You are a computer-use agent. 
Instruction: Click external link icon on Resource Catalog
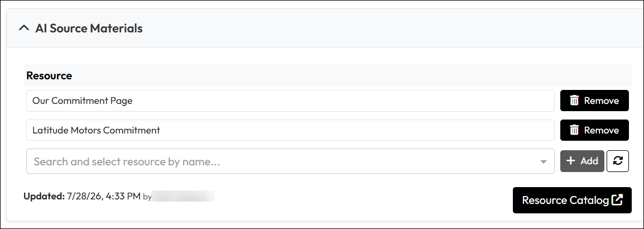(617, 200)
